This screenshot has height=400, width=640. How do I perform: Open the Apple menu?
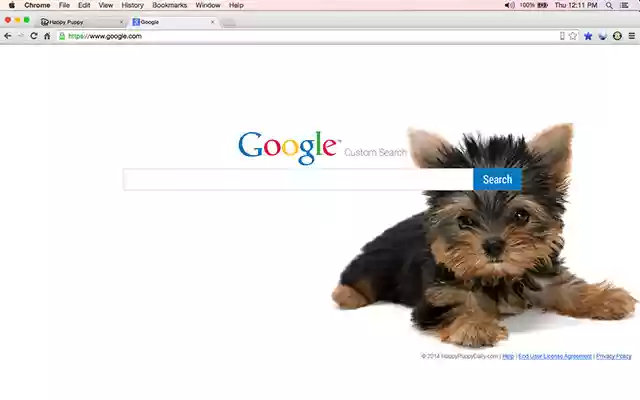tap(11, 5)
